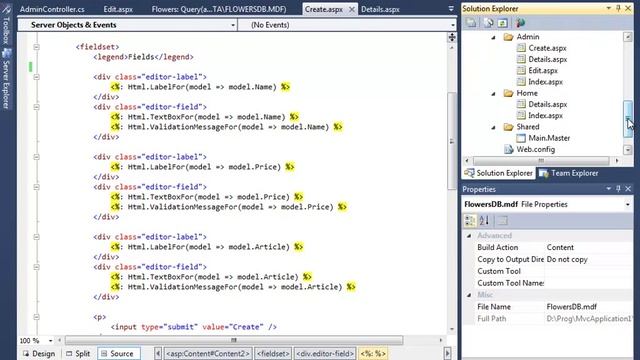Open the FlowersDB.mdf object selector dropdown
This screenshot has height=360, width=640.
tap(627, 204)
